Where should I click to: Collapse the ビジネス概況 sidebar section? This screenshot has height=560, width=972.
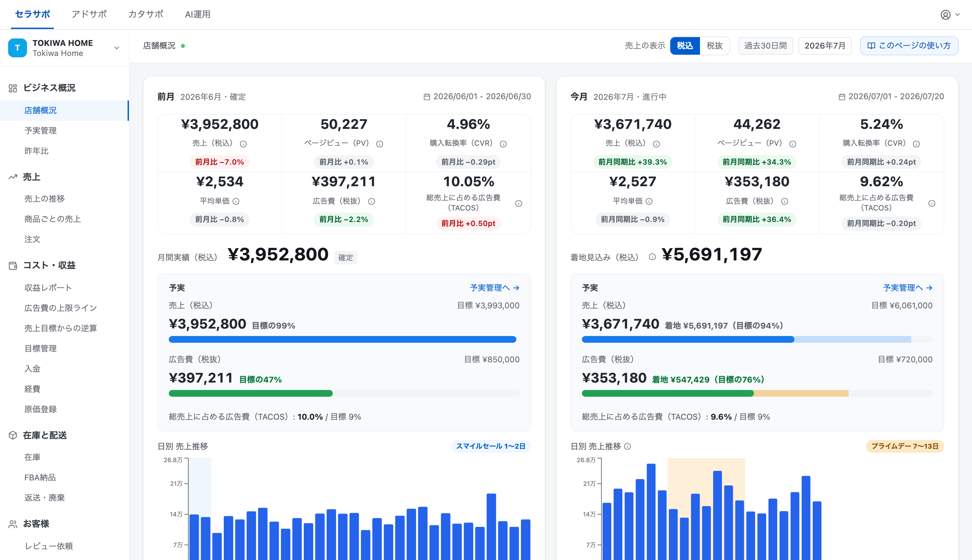tap(49, 88)
